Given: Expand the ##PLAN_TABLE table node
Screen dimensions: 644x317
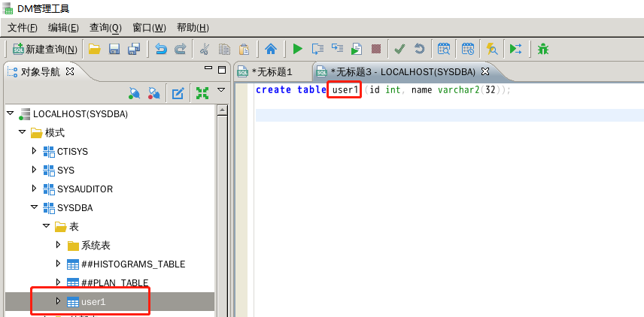Looking at the screenshot, I should point(59,282).
